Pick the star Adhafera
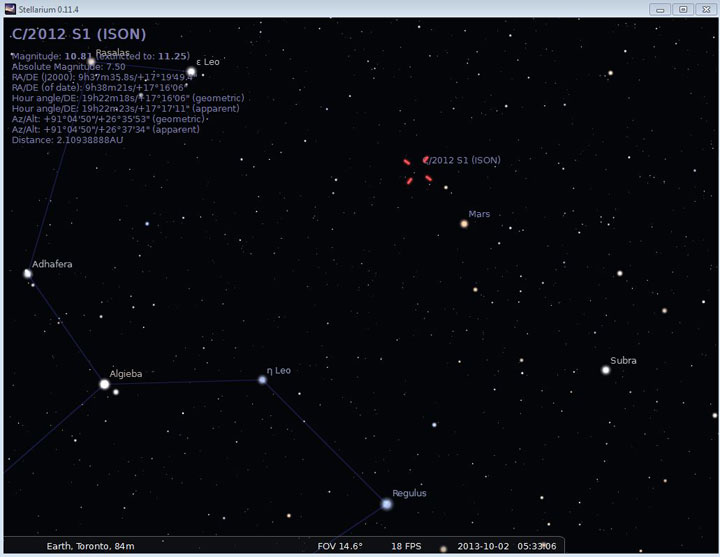 point(28,273)
